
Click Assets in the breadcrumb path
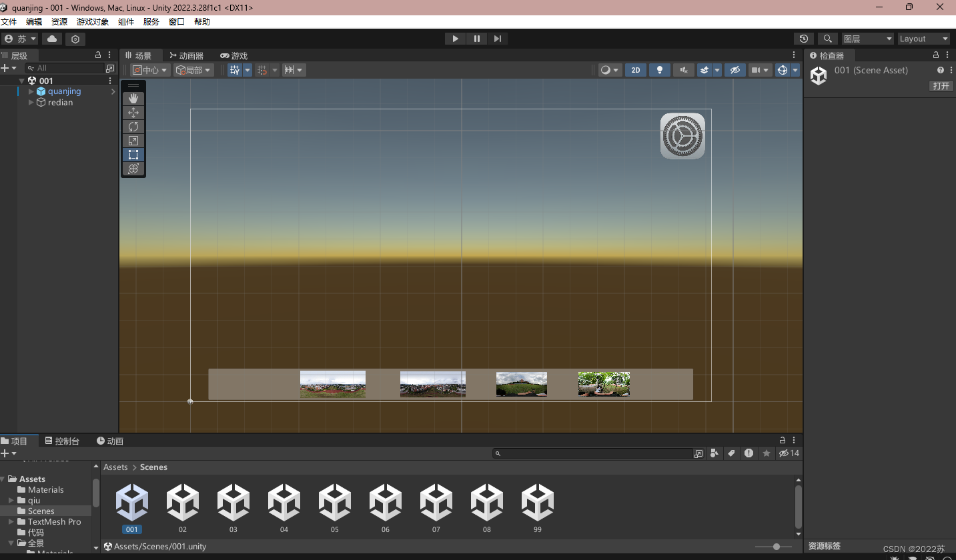[x=115, y=467]
